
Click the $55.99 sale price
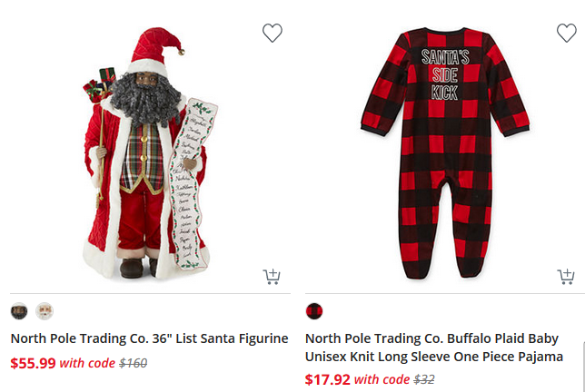tap(33, 362)
